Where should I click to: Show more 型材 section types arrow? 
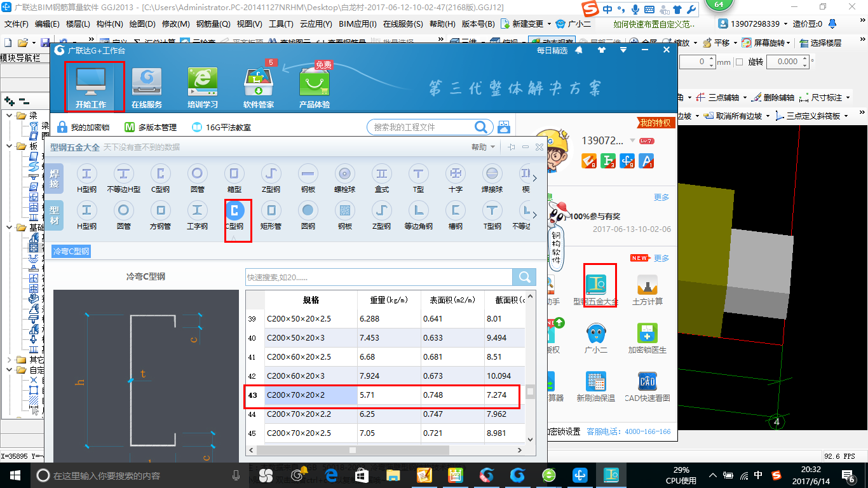tap(534, 215)
